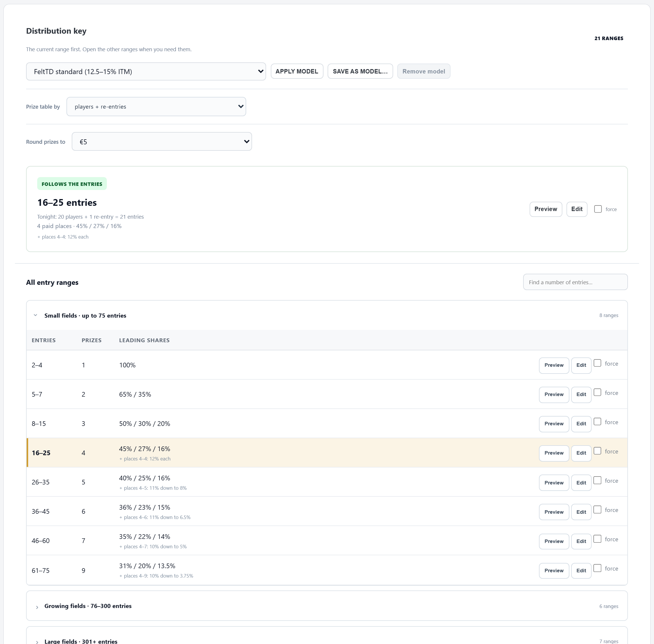
Task: Tick force checkbox for 2–4 row
Action: 597,363
